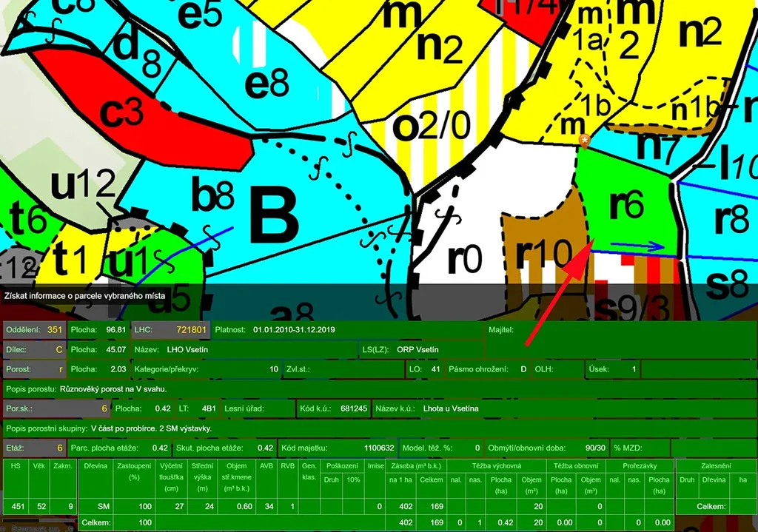Click the LHC field showing 721801
Image resolution: width=758 pixels, height=532 pixels.
[x=170, y=329]
